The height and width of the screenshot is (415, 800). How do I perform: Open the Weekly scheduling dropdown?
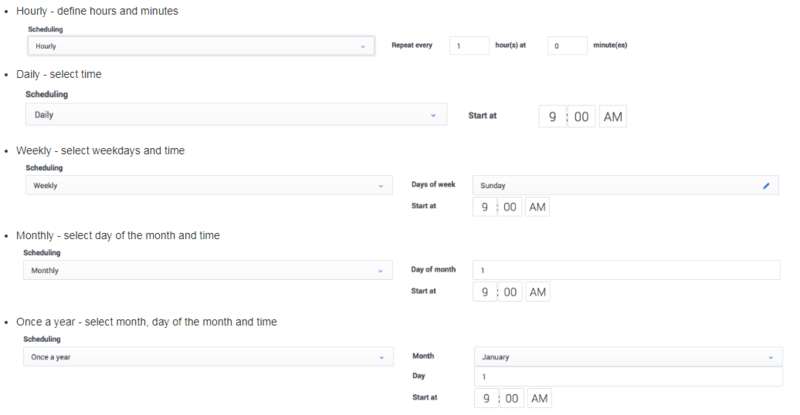(207, 186)
